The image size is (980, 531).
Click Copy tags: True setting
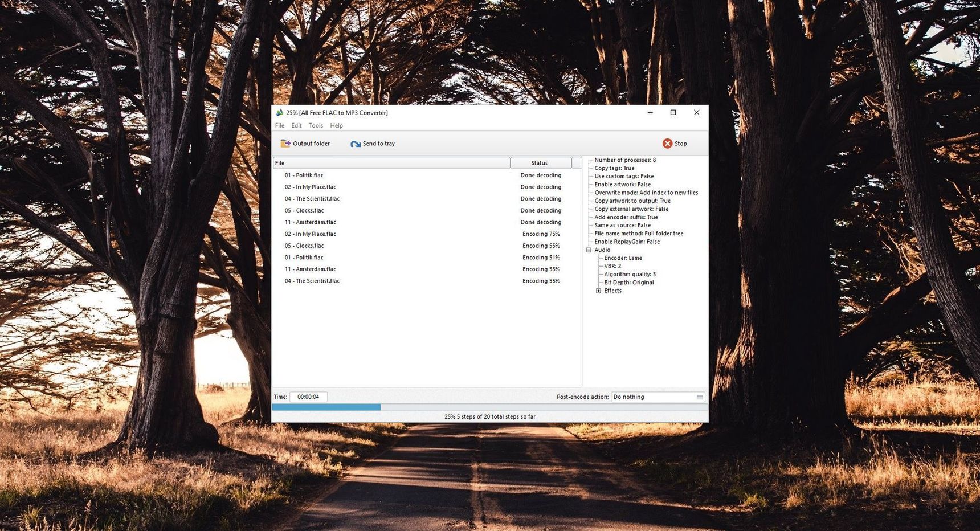pyautogui.click(x=614, y=169)
